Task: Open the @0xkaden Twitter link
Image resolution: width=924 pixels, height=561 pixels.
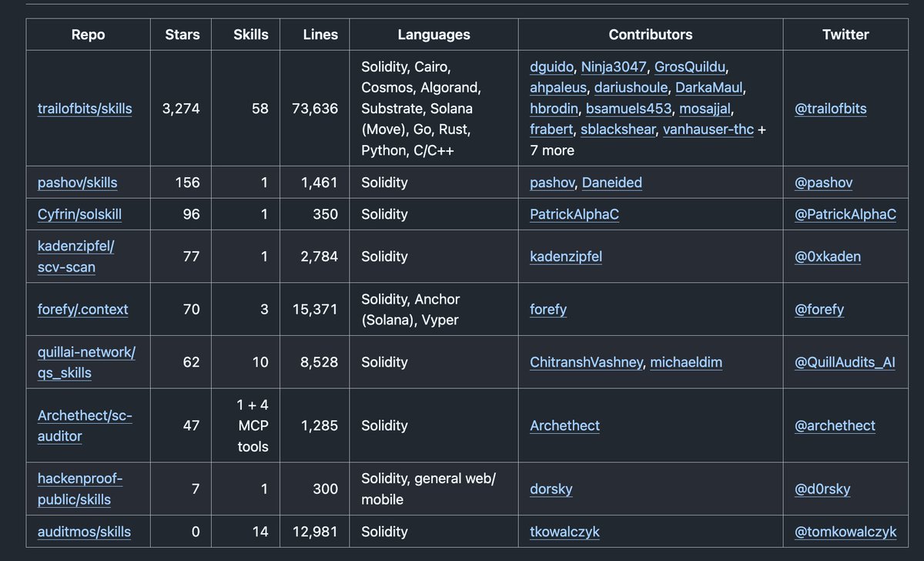Action: coord(829,257)
